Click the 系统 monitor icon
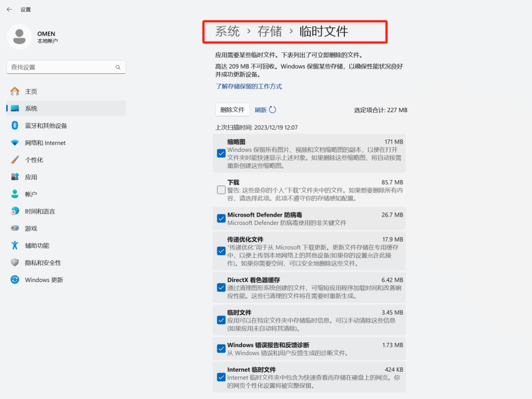 pos(15,108)
